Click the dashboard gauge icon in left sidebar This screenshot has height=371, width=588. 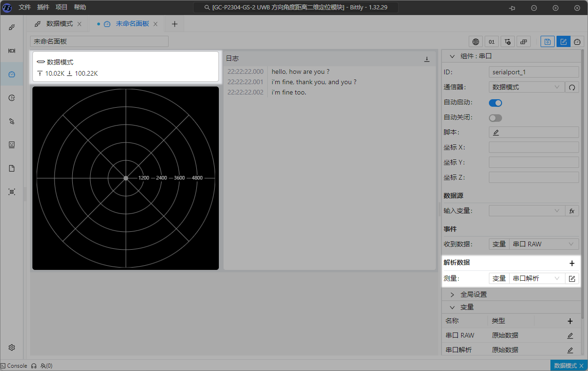point(12,74)
